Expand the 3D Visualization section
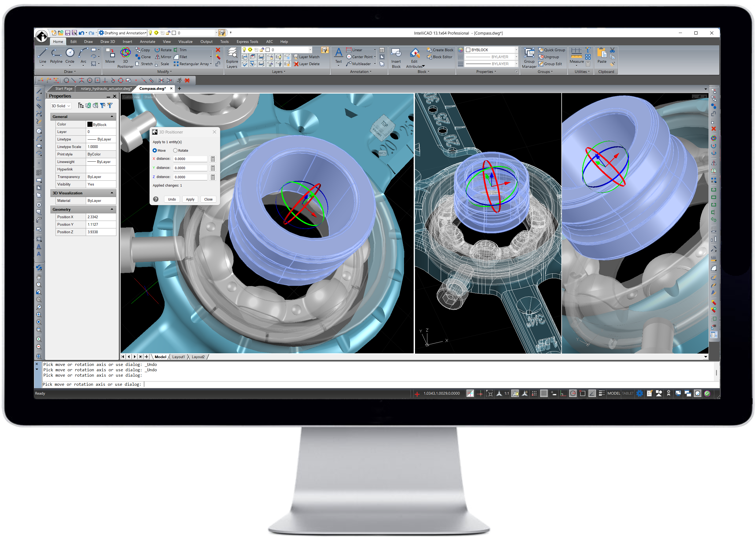Viewport: 756px width, 545px height. coord(116,194)
